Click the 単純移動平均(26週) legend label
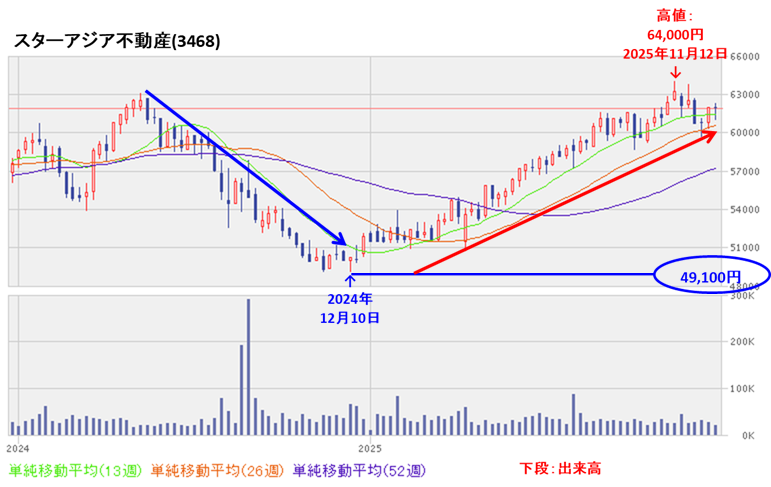This screenshot has width=771, height=487. click(x=219, y=469)
